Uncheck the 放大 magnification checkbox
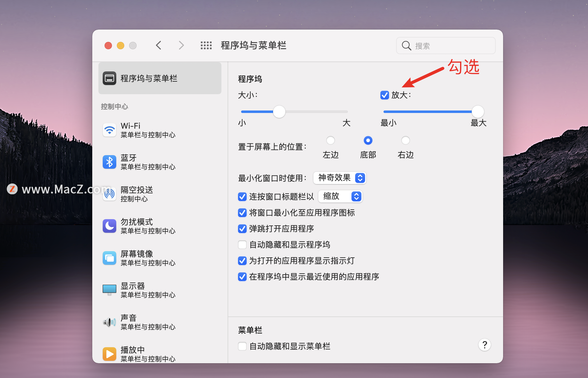This screenshot has height=378, width=588. [x=385, y=95]
